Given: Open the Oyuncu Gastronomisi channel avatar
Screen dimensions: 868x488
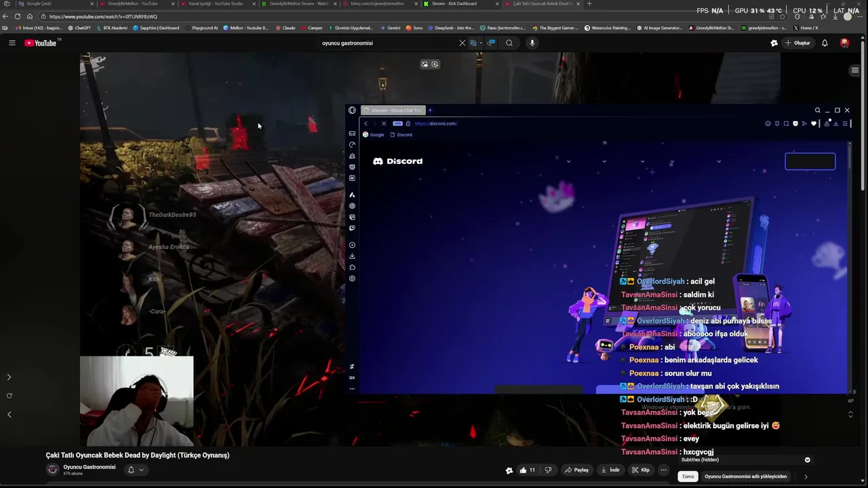Looking at the screenshot, I should 52,470.
